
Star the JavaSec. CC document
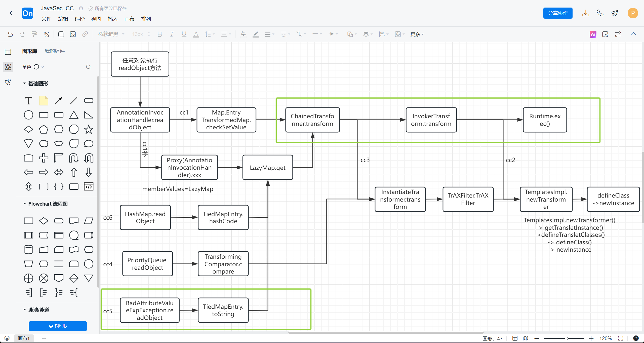pos(81,8)
